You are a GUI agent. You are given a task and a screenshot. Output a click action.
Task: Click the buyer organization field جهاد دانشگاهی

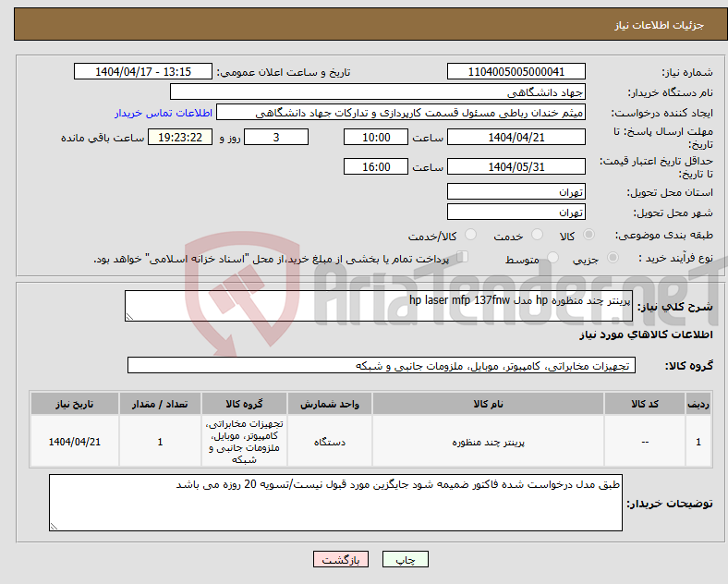[x=378, y=91]
